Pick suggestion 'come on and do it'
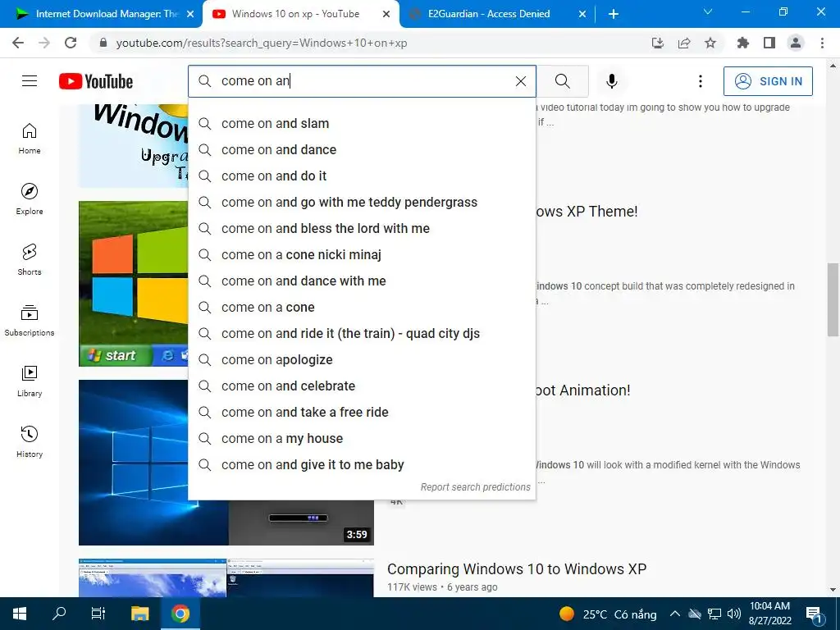The image size is (840, 630). (x=362, y=176)
